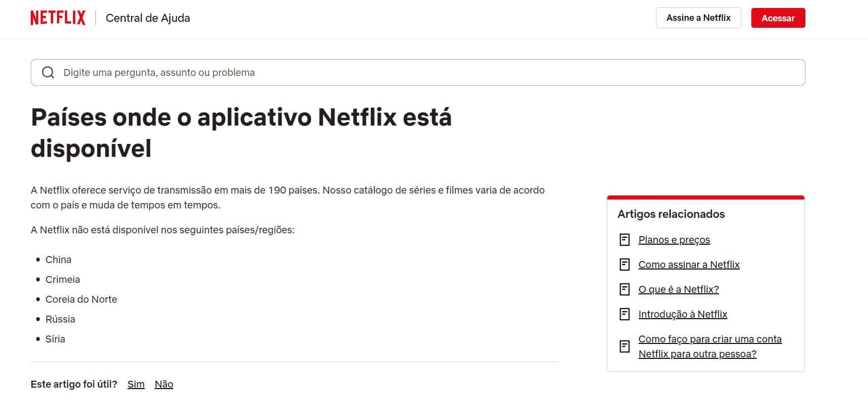
Task: Click the page title about Países onde o aplicativo
Action: point(241,133)
